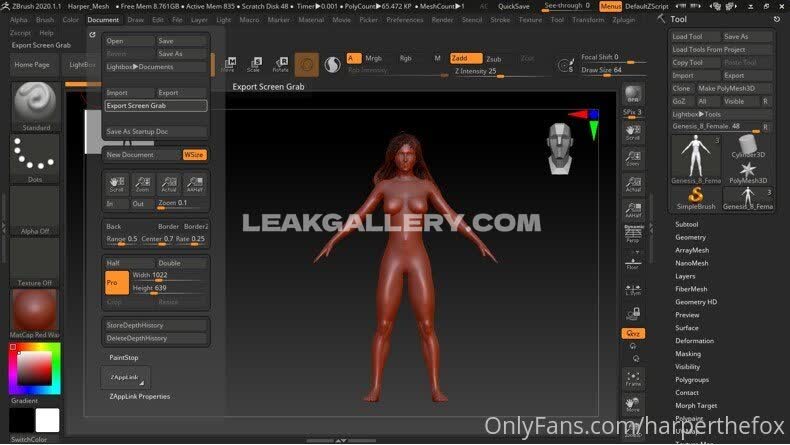The height and width of the screenshot is (445, 790).
Task: Toggle the Mrgb channel
Action: click(x=373, y=58)
